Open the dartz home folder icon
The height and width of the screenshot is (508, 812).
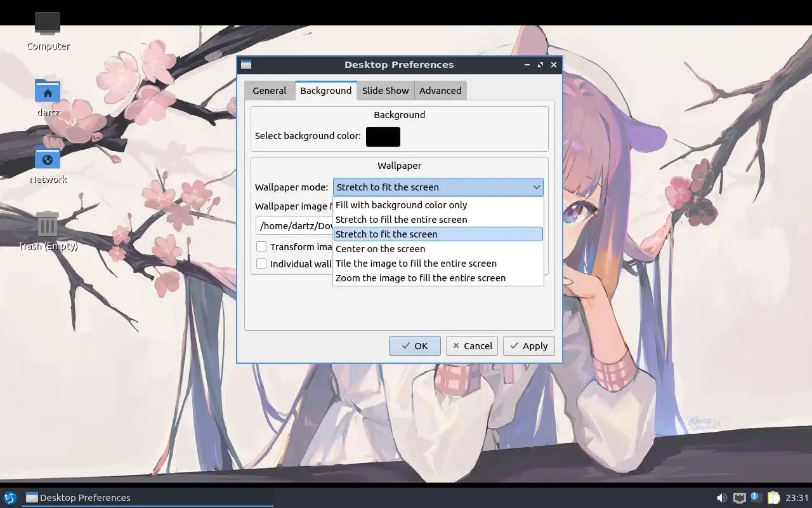pyautogui.click(x=48, y=91)
